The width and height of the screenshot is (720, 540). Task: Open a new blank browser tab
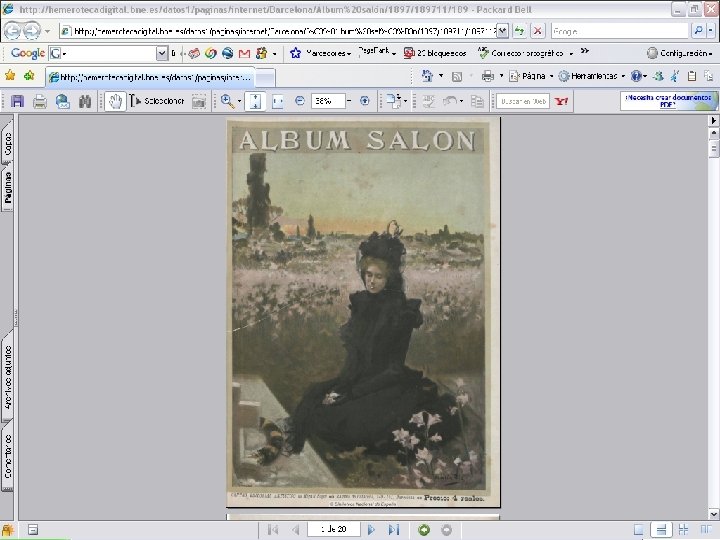click(265, 78)
